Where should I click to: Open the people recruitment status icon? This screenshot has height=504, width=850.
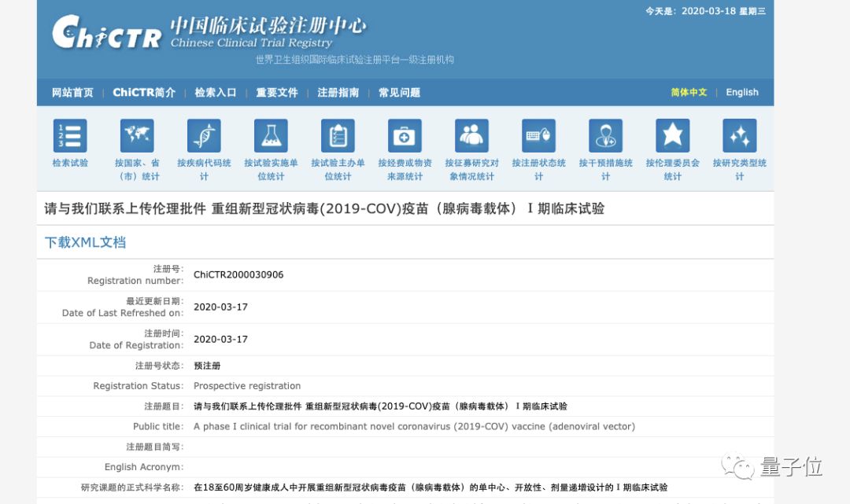click(471, 136)
